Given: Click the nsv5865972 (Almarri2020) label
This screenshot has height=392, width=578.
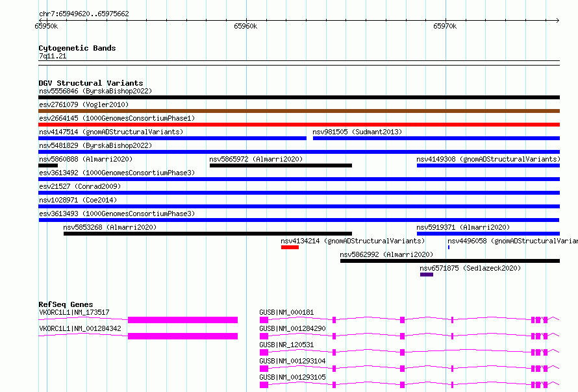Looking at the screenshot, I should (x=256, y=159).
